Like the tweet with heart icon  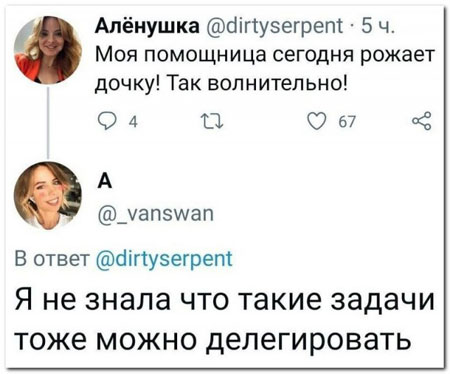click(x=316, y=121)
